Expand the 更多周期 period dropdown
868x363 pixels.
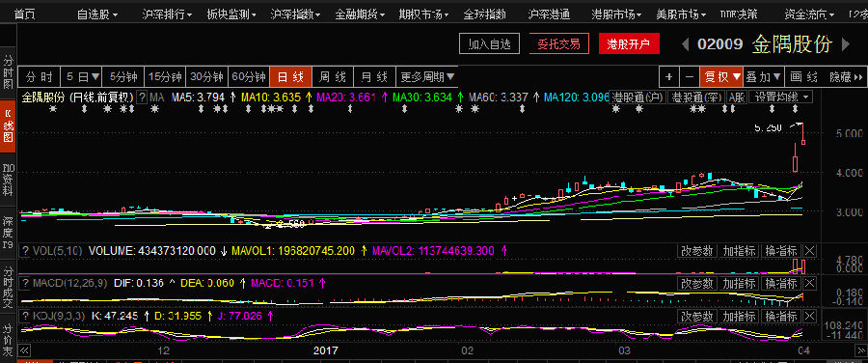[x=428, y=76]
